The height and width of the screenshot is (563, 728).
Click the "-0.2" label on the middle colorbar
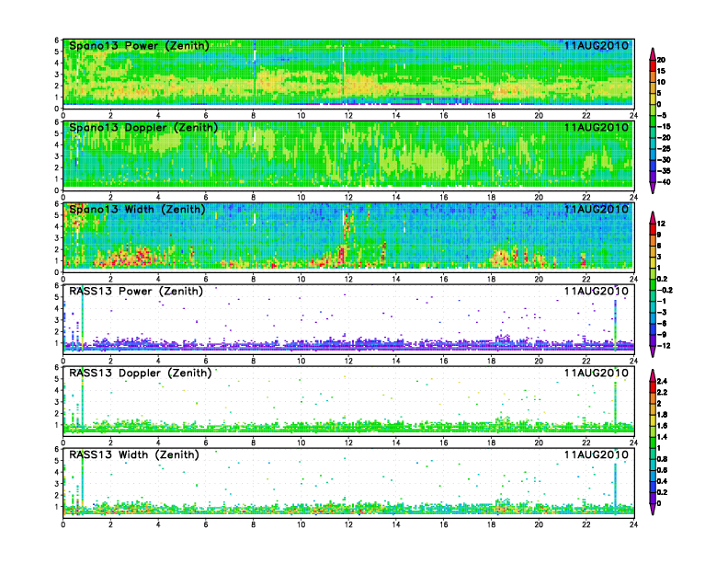tap(665, 291)
